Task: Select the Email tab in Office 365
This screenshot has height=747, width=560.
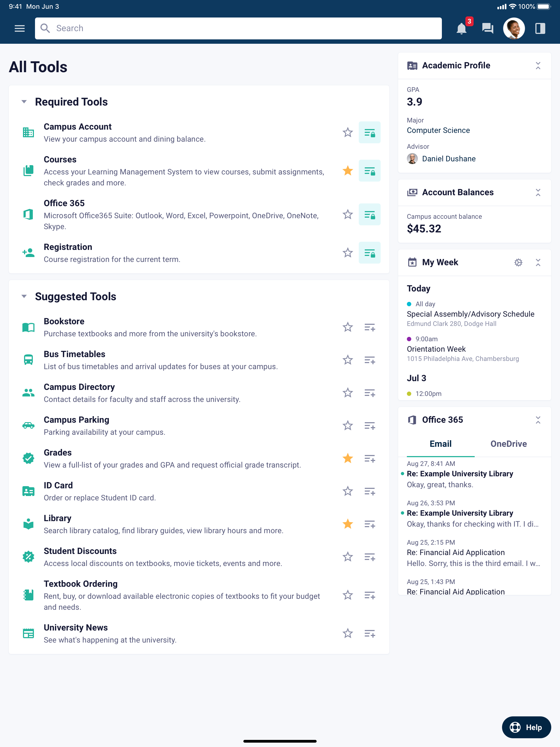Action: (441, 444)
